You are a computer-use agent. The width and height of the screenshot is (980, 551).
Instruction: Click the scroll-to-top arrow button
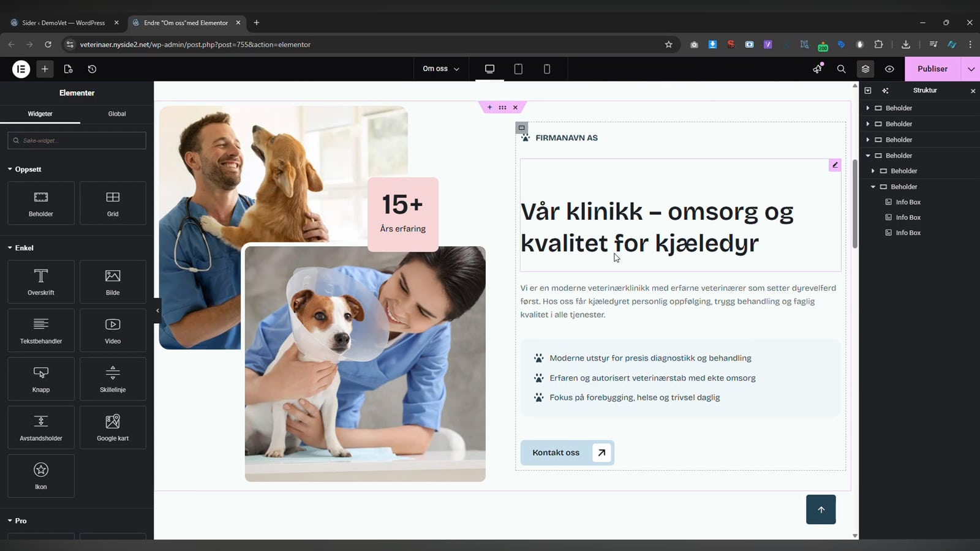coord(821,509)
